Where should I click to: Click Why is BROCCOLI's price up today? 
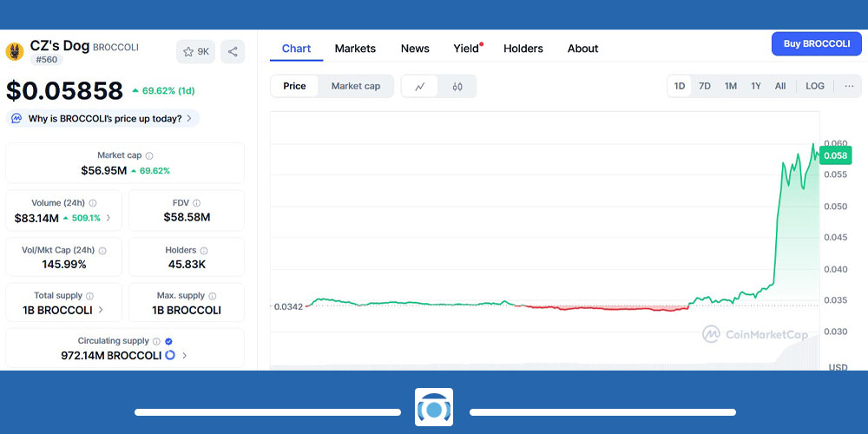click(x=105, y=118)
